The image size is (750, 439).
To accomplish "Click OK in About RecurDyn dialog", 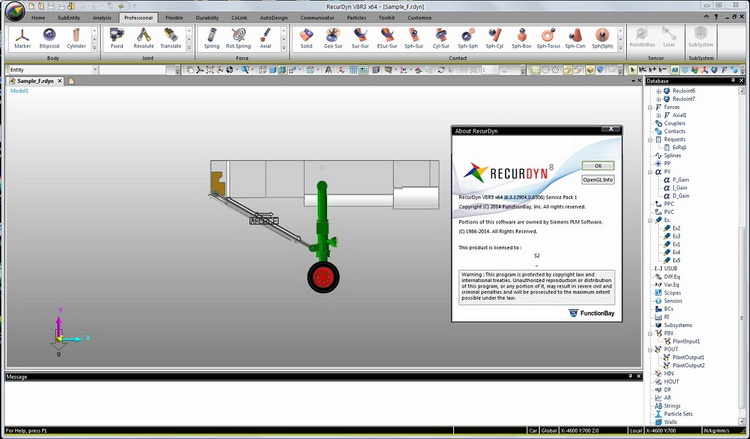I will point(598,166).
